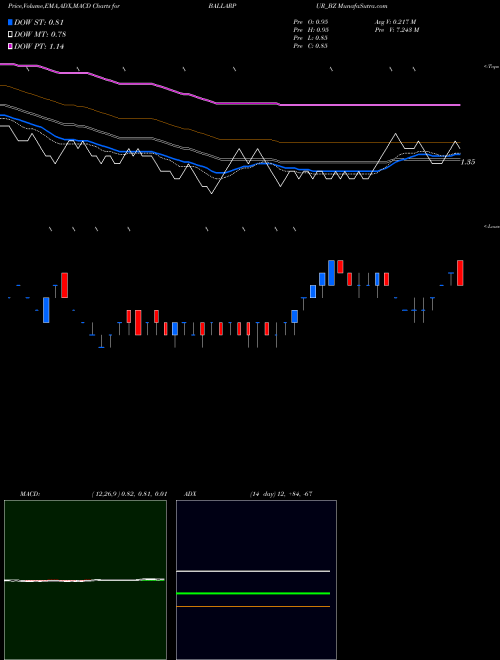
Task: Click the 'MACD:' panel label
Action: click(30, 494)
